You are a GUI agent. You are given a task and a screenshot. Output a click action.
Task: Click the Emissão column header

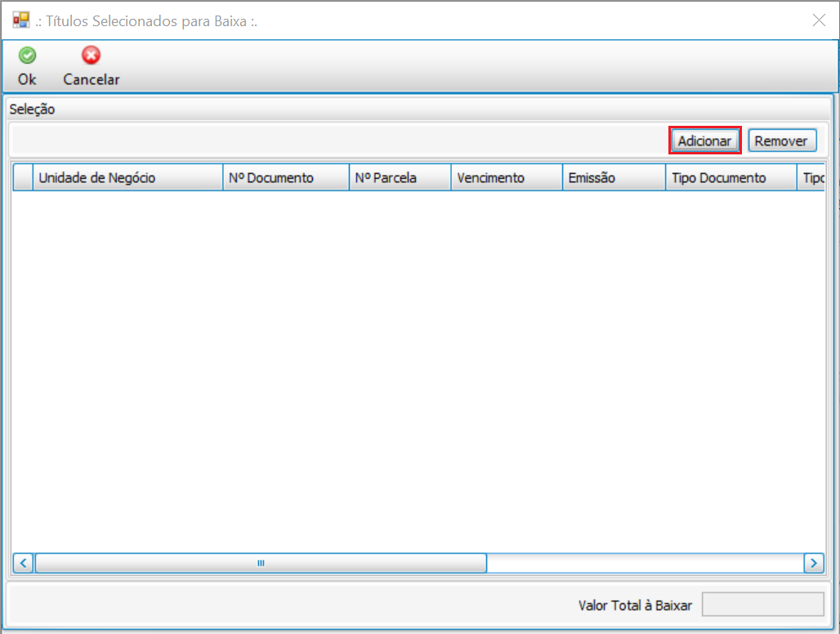[x=614, y=177]
